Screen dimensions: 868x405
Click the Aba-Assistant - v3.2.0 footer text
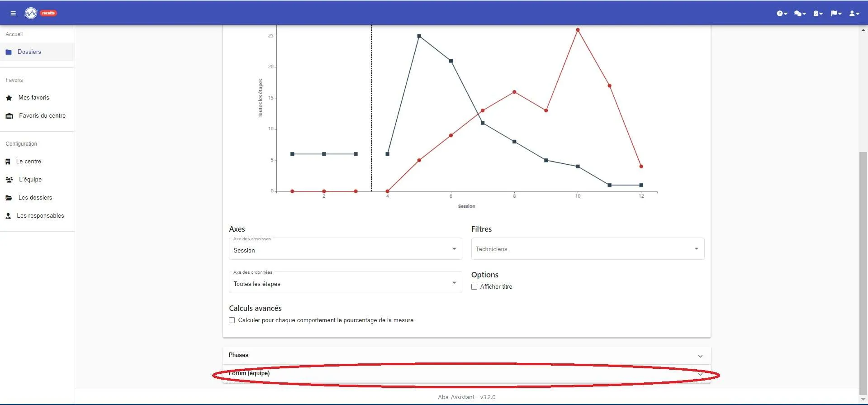[x=466, y=397]
